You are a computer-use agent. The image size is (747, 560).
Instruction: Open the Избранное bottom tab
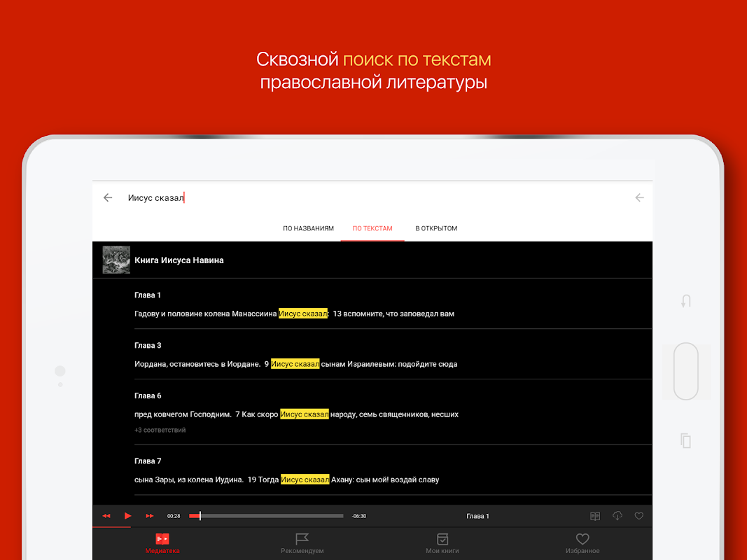click(582, 543)
